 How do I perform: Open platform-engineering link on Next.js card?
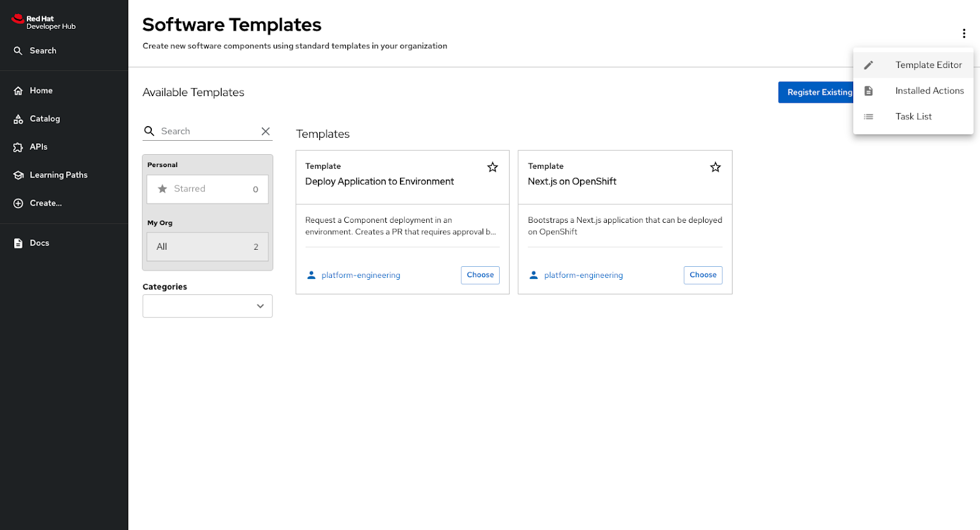tap(583, 275)
